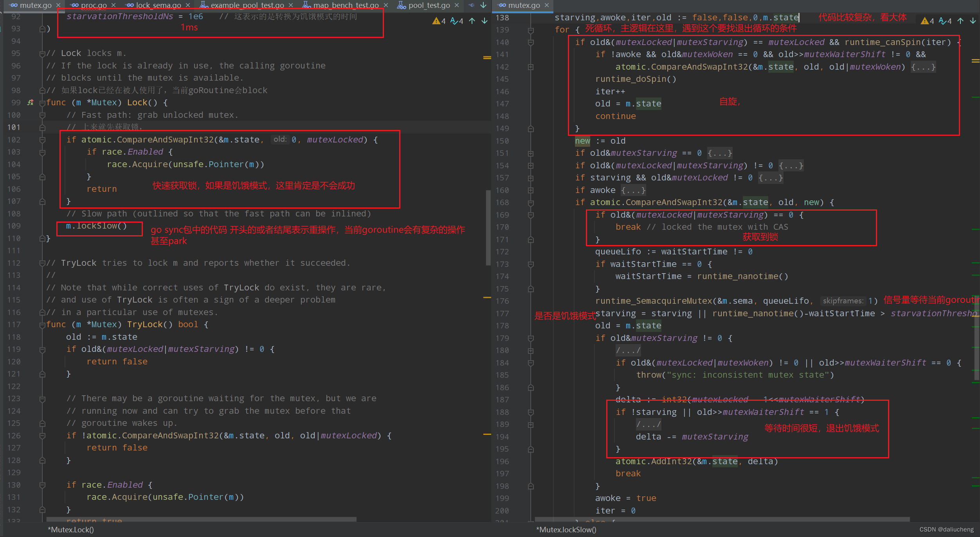Image resolution: width=980 pixels, height=537 pixels.
Task: Collapse the waitStartTime if block at line 173
Action: point(531,264)
